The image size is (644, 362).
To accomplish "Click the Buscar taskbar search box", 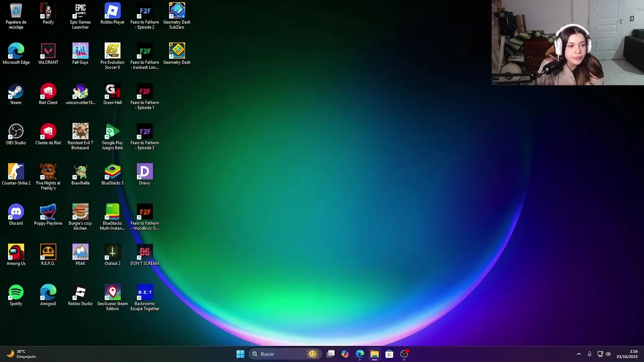I will point(285,354).
